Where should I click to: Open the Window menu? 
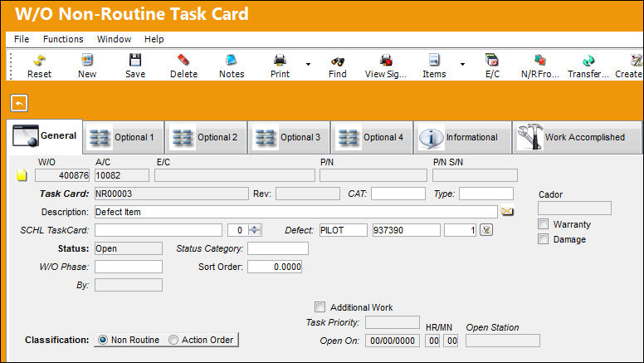pyautogui.click(x=115, y=39)
